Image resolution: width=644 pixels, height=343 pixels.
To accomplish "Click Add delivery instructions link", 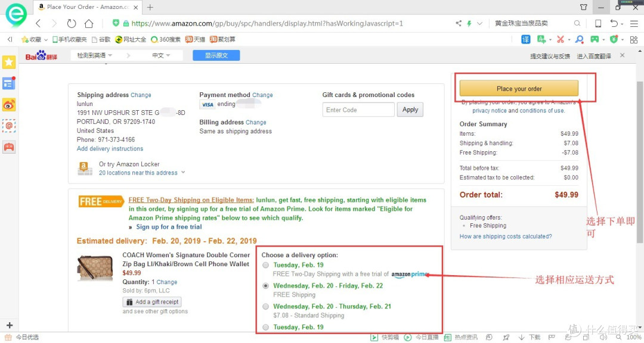I will (x=110, y=148).
